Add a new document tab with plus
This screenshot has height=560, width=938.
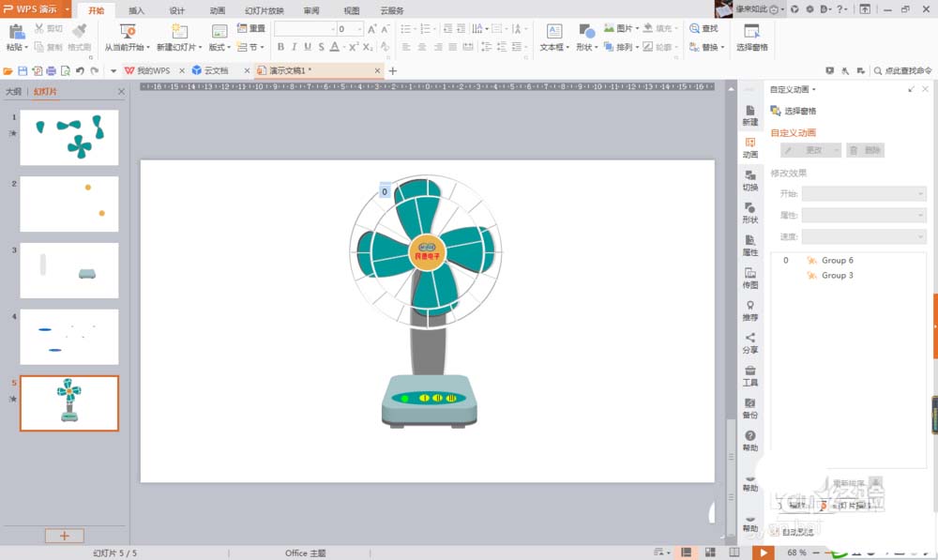pos(393,70)
